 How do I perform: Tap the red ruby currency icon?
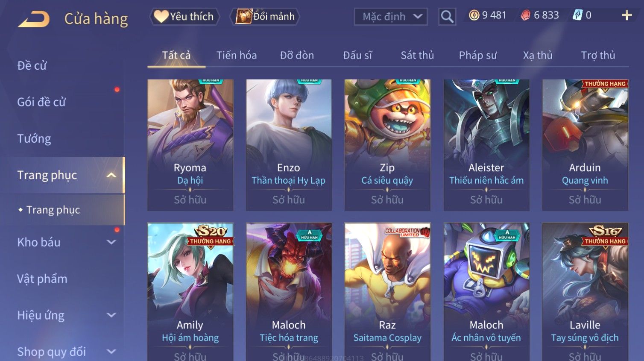click(525, 15)
